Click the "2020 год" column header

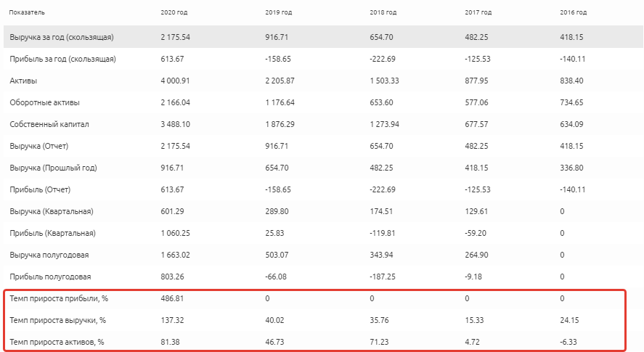coord(173,12)
